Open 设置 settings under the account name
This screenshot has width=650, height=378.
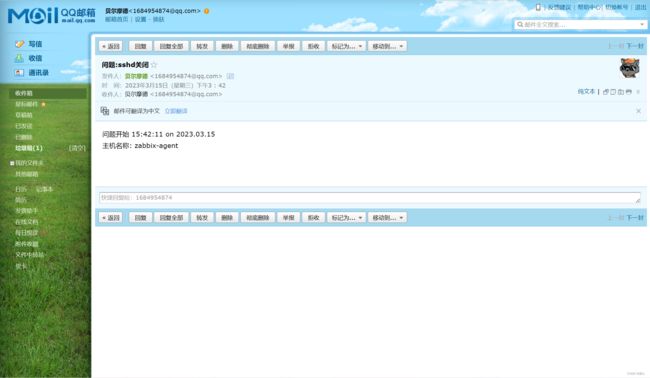(x=141, y=19)
